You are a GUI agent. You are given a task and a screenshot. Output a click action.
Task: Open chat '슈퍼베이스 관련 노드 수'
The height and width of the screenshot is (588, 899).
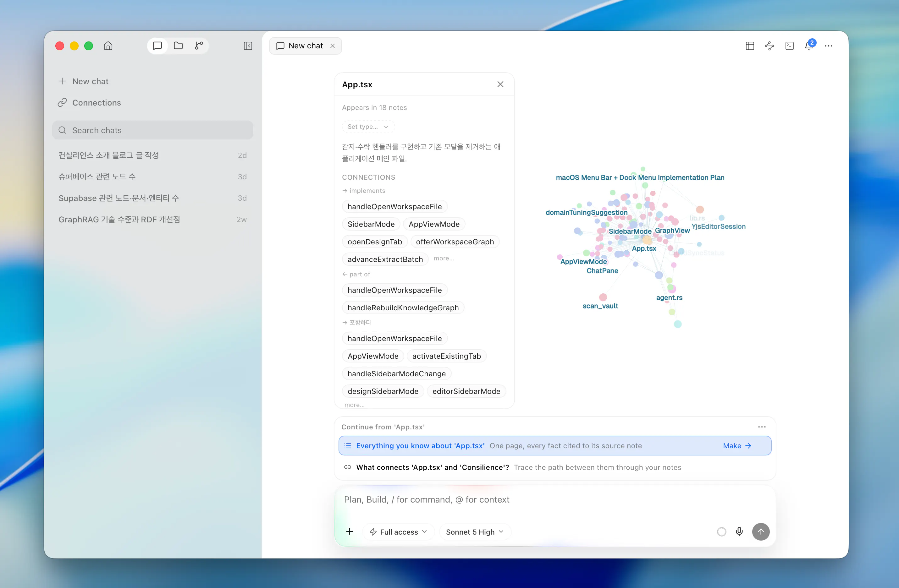tap(152, 177)
